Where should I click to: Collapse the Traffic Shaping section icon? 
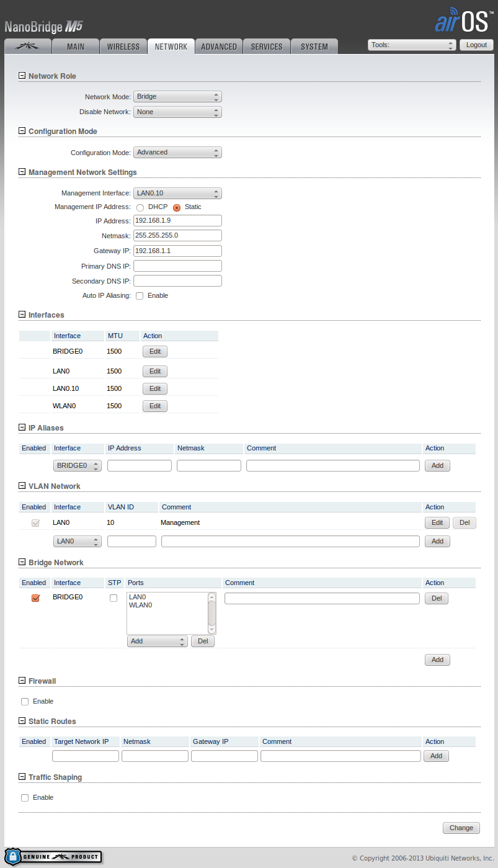[22, 777]
